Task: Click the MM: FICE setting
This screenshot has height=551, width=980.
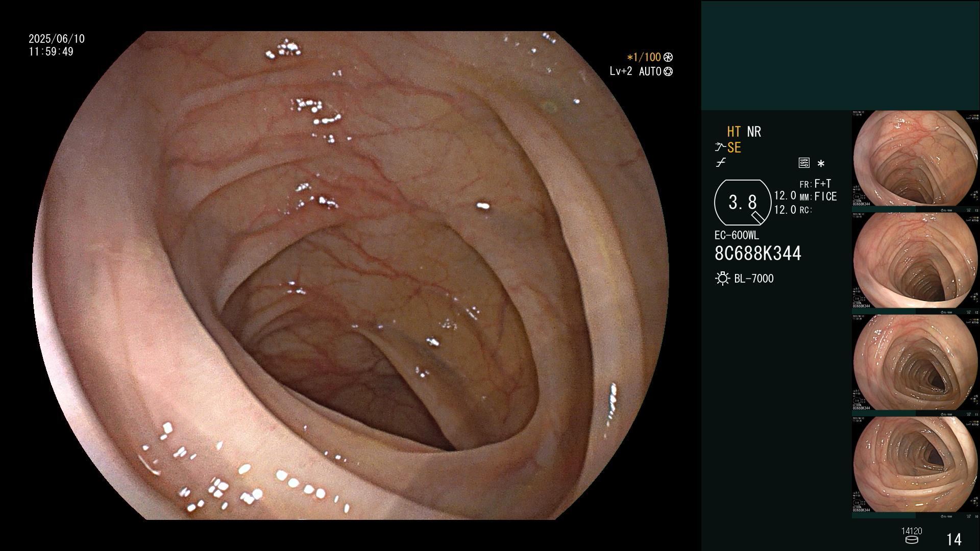Action: [818, 196]
